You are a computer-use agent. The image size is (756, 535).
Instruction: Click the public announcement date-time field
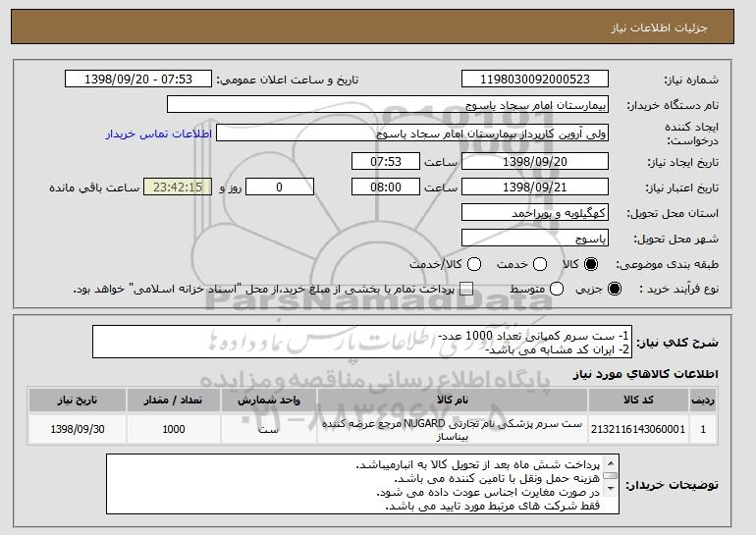tap(138, 80)
